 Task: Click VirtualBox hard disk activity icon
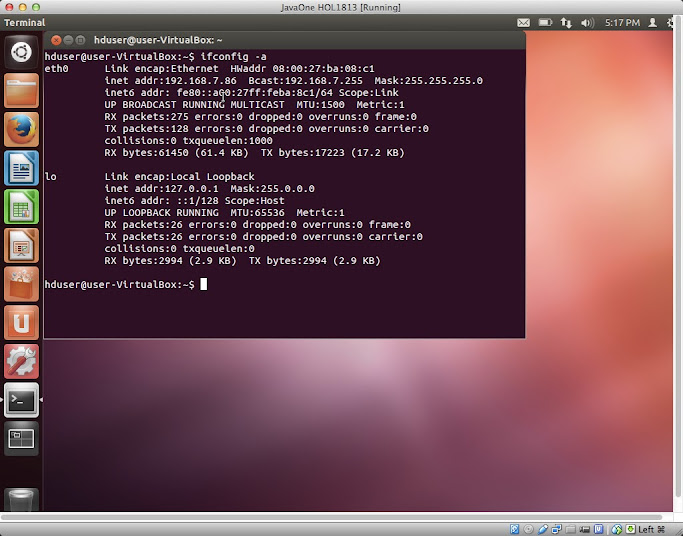(514, 529)
